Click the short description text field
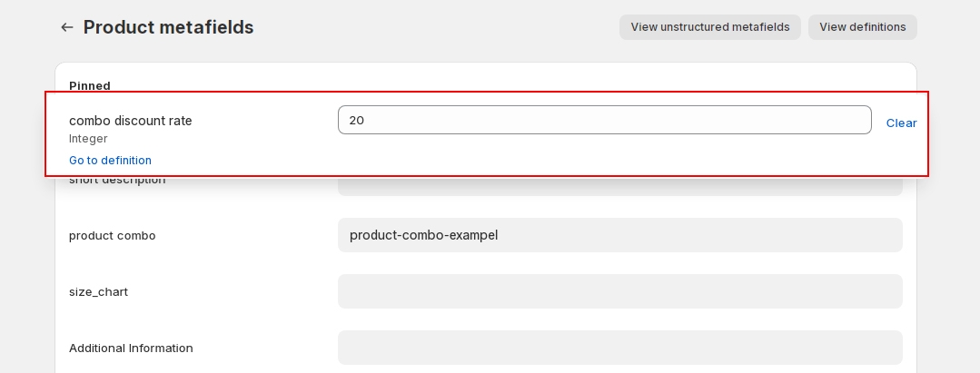Viewport: 980px width, 373px height. click(619, 186)
